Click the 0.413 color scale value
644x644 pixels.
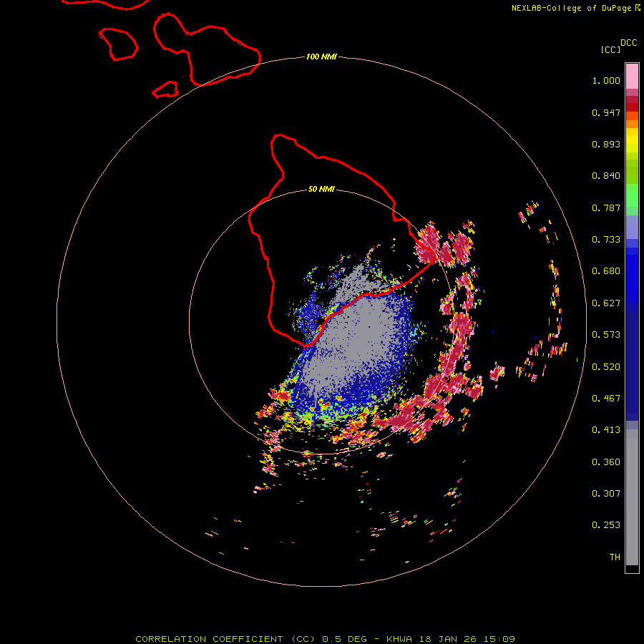[x=606, y=430]
